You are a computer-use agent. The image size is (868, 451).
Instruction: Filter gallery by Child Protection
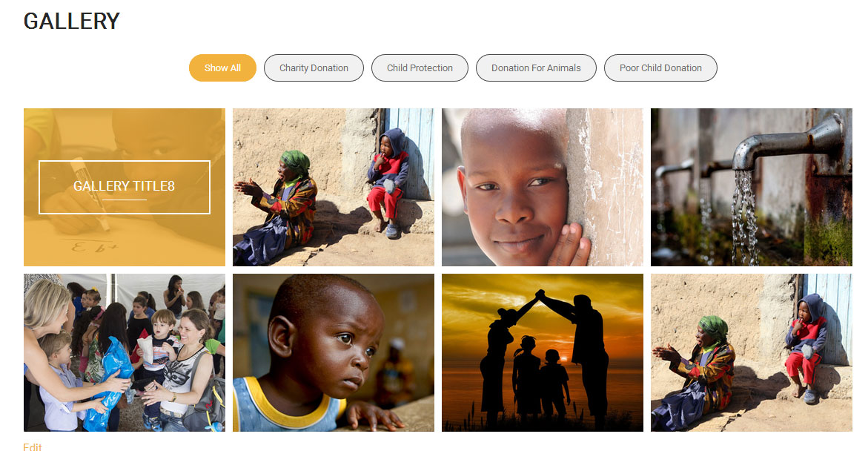click(x=420, y=68)
